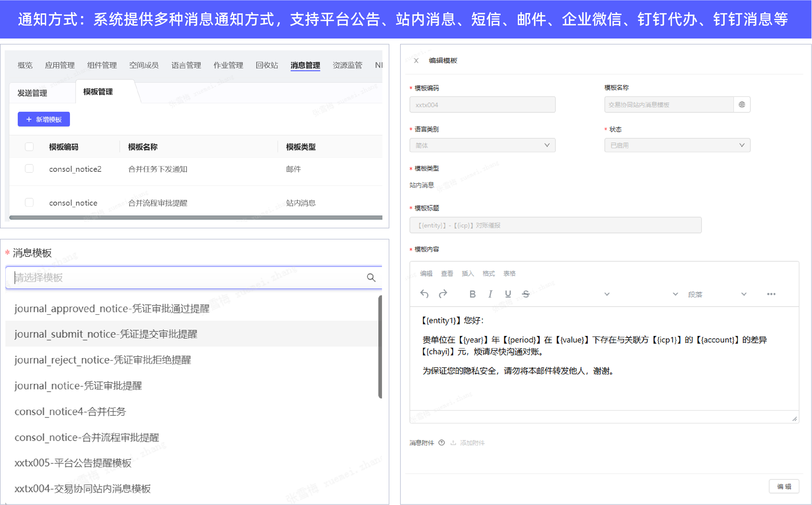
Task: Click the undo arrow in editor toolbar
Action: [x=424, y=294]
